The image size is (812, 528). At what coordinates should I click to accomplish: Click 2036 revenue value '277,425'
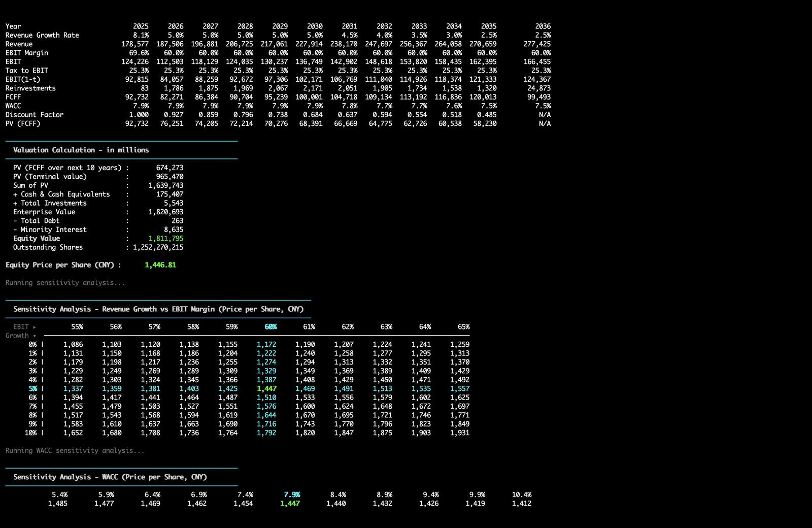point(537,44)
